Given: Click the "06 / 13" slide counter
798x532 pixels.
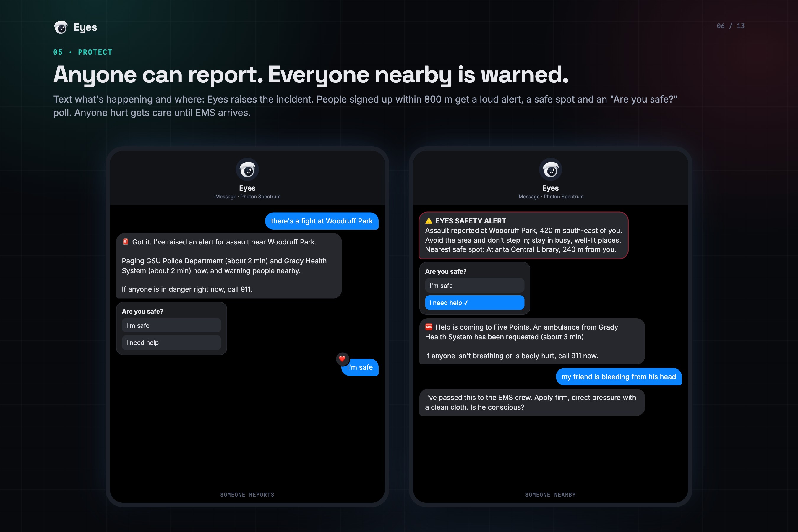Looking at the screenshot, I should (x=731, y=26).
